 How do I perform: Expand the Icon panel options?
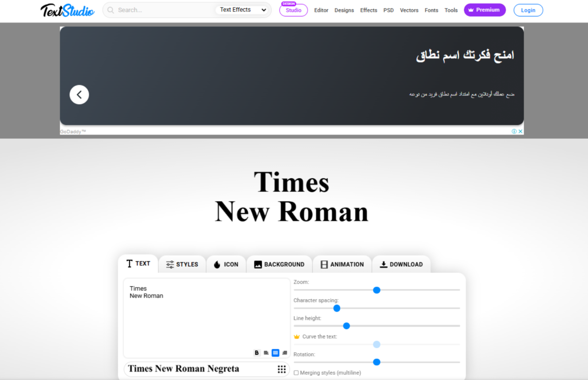click(226, 264)
